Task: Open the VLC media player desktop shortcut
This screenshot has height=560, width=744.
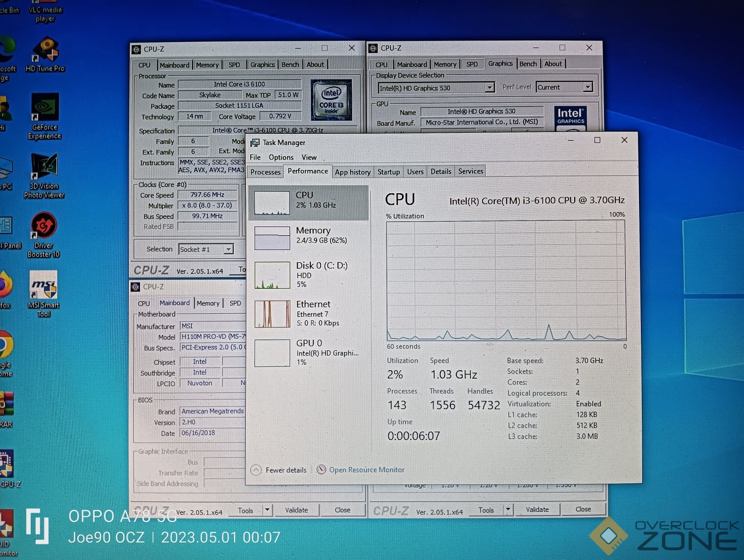Action: 45,12
